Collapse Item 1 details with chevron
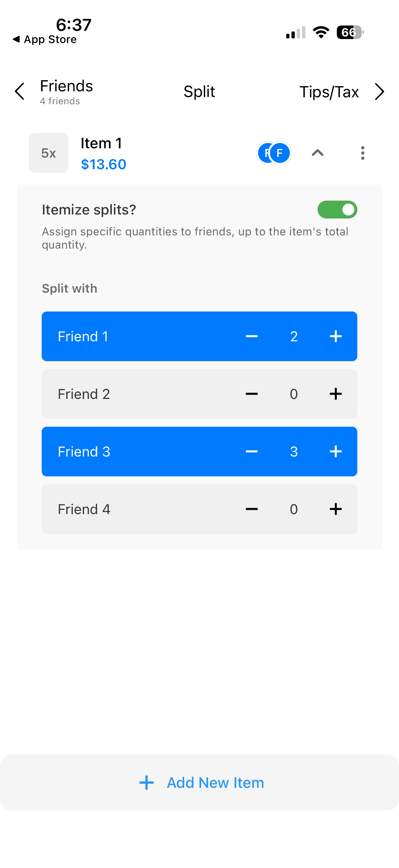Image resolution: width=399 pixels, height=868 pixels. click(x=317, y=153)
